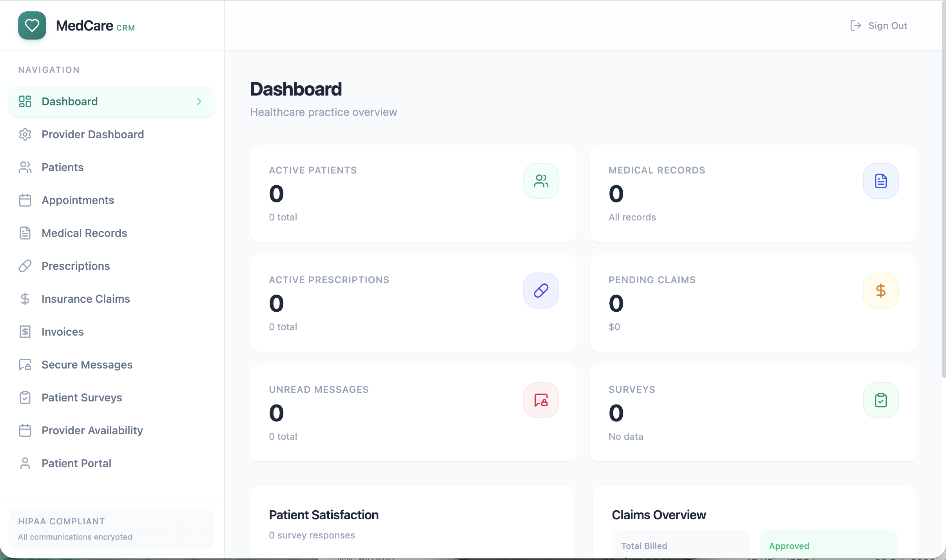Image resolution: width=946 pixels, height=560 pixels.
Task: Click the Provider Dashboard gear icon
Action: point(25,134)
